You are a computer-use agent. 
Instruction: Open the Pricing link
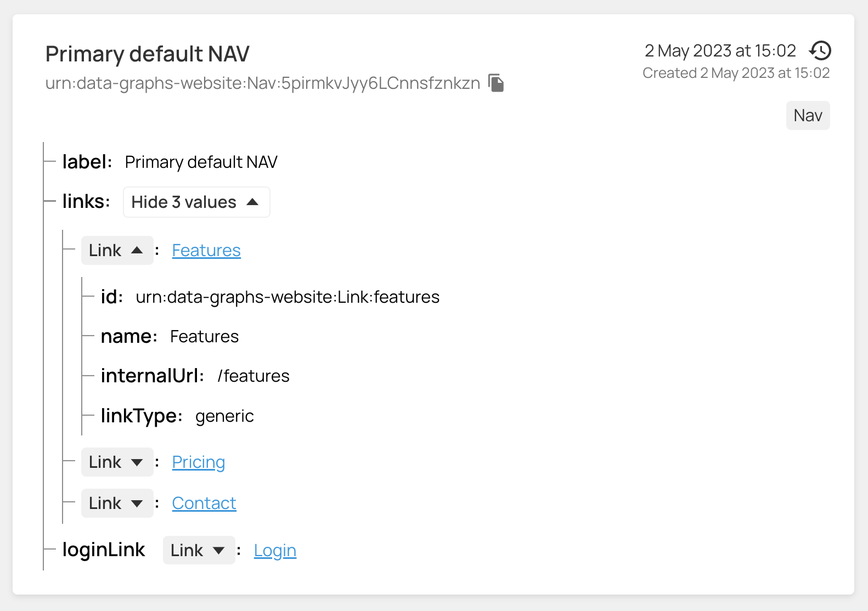click(199, 462)
